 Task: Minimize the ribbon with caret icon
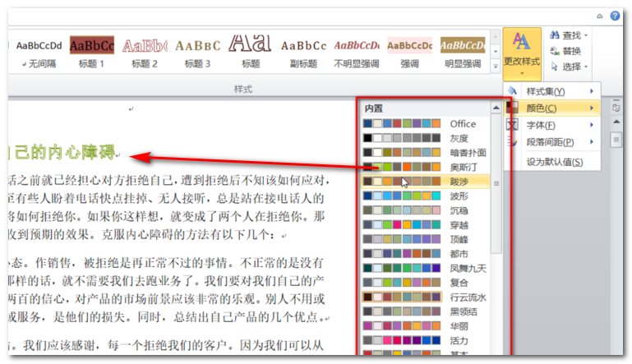pyautogui.click(x=600, y=16)
